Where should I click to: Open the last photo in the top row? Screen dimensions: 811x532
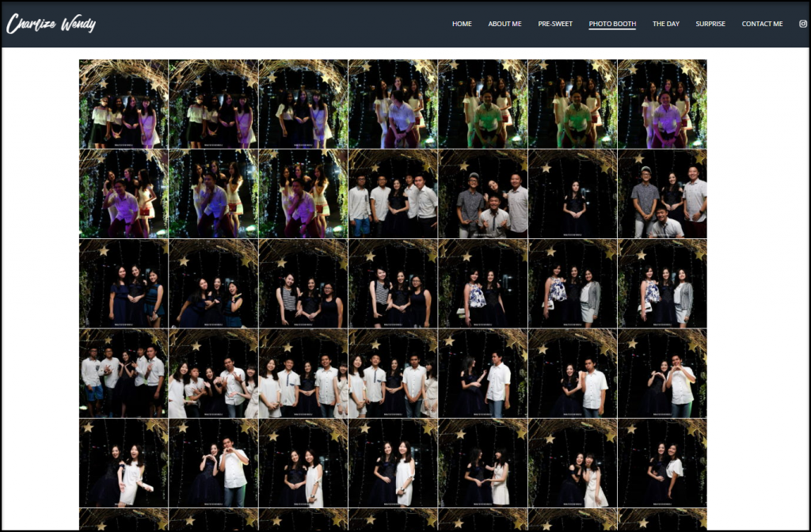[x=662, y=104]
